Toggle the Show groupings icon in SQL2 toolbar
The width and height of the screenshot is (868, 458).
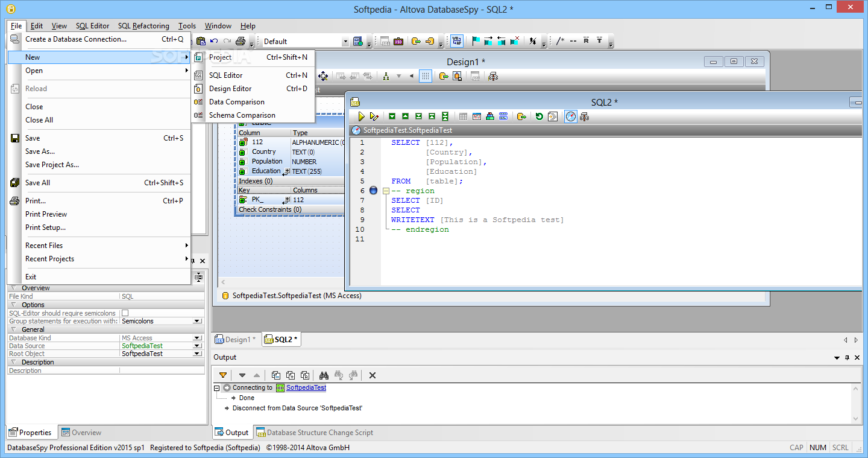(x=503, y=116)
